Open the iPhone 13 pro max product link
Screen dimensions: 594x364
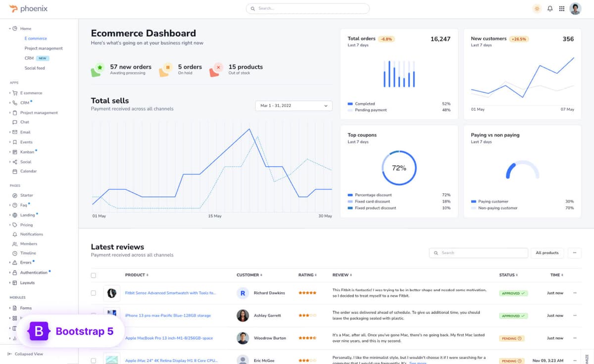[168, 316]
